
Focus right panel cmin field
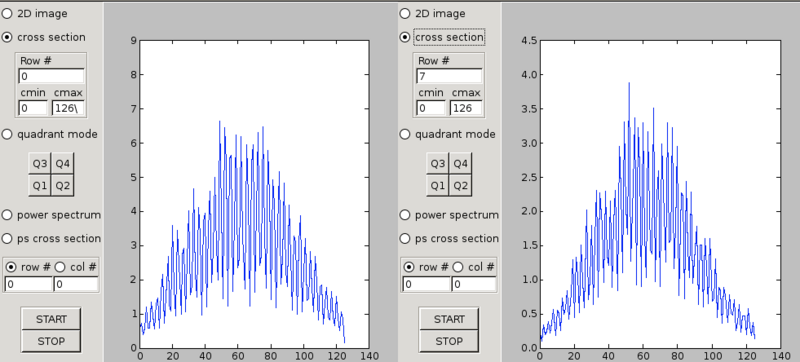(431, 108)
